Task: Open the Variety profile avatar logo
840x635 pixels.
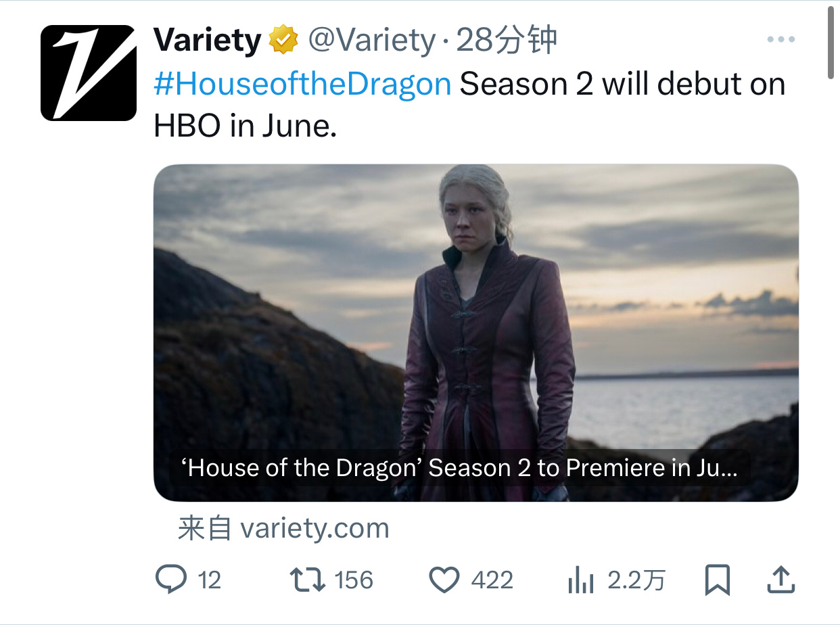Action: (89, 73)
